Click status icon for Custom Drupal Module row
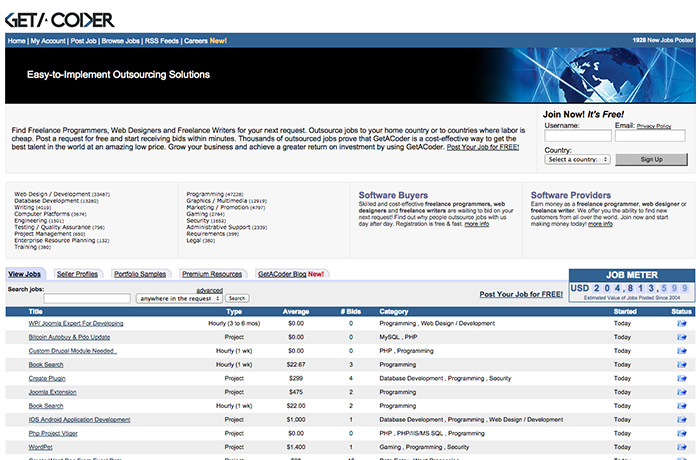This screenshot has height=460, width=700. [x=681, y=351]
